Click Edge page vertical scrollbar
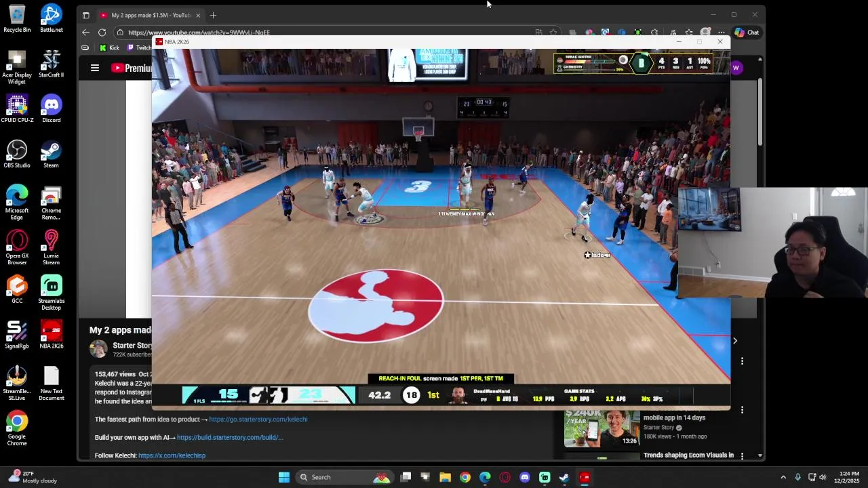The width and height of the screenshot is (868, 488). click(760, 112)
